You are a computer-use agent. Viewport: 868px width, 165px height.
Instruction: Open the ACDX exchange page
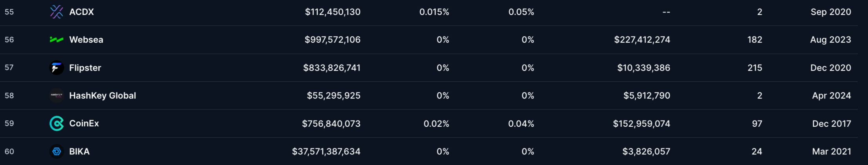(x=82, y=12)
